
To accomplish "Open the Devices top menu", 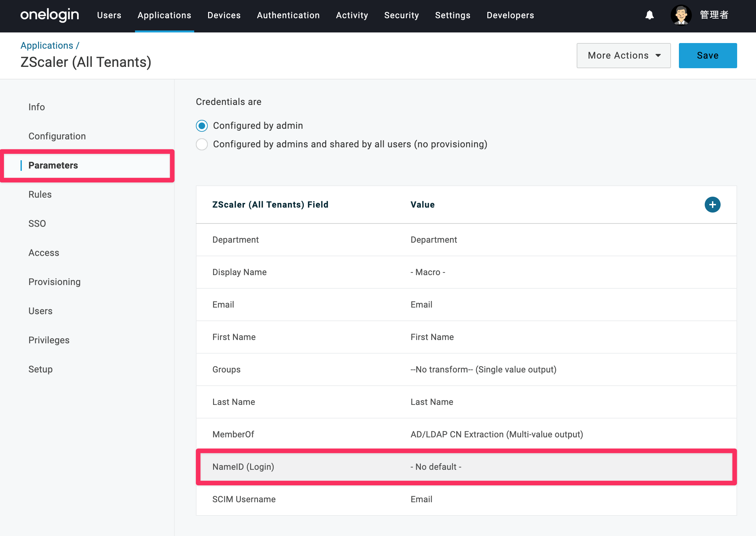I will (224, 15).
